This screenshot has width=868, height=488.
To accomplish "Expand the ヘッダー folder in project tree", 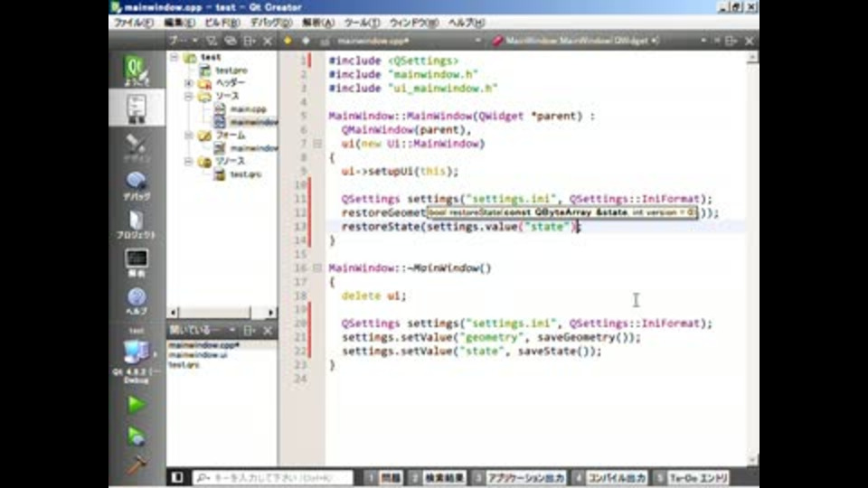I will (x=189, y=82).
